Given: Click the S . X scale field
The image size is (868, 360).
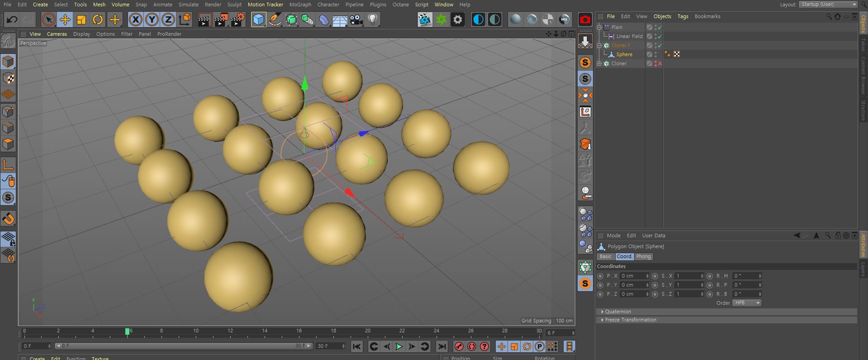Looking at the screenshot, I should tap(689, 276).
